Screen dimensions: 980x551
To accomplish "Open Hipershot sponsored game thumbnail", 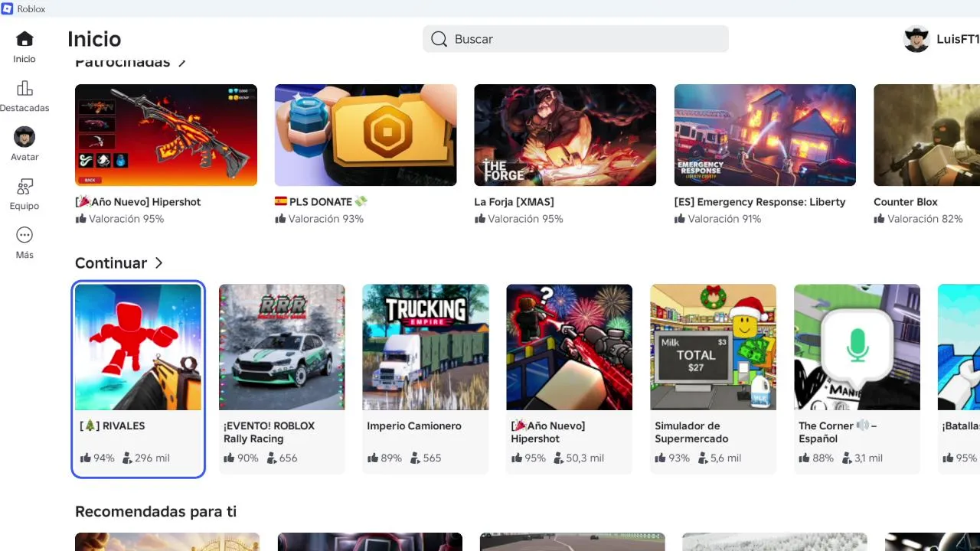I will 166,135.
